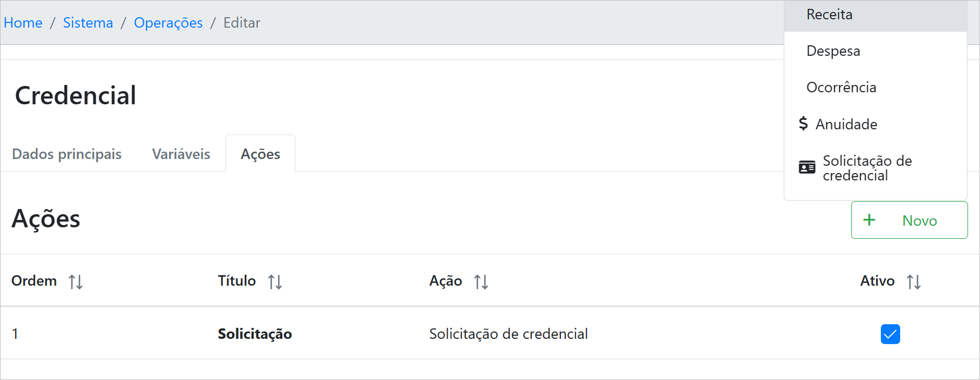Navigate to Operações breadcrumb link
Image resolution: width=980 pixels, height=380 pixels.
click(168, 23)
